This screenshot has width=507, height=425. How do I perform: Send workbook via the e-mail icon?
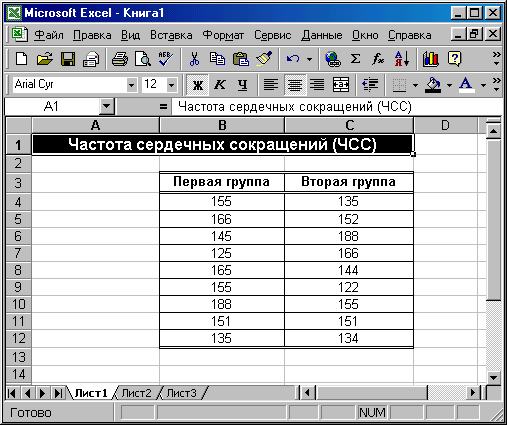click(x=91, y=59)
